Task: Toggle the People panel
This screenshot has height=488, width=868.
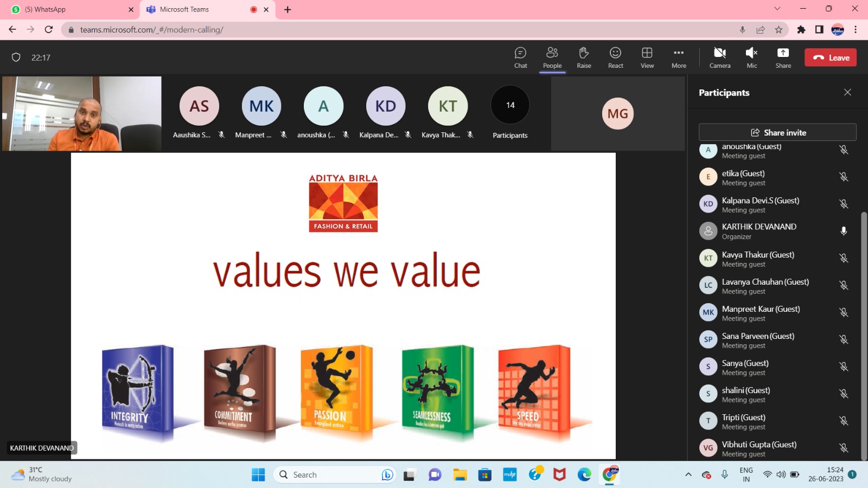Action: (552, 57)
